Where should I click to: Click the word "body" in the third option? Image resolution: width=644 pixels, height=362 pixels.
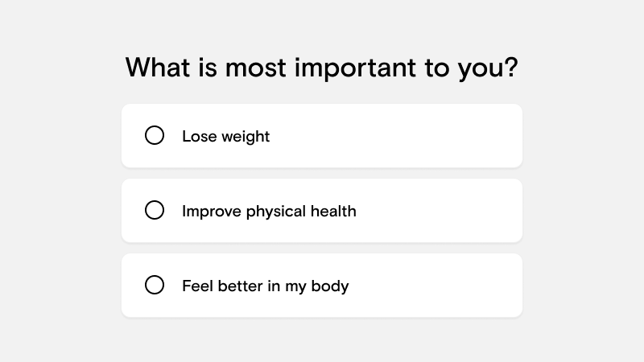tap(332, 286)
